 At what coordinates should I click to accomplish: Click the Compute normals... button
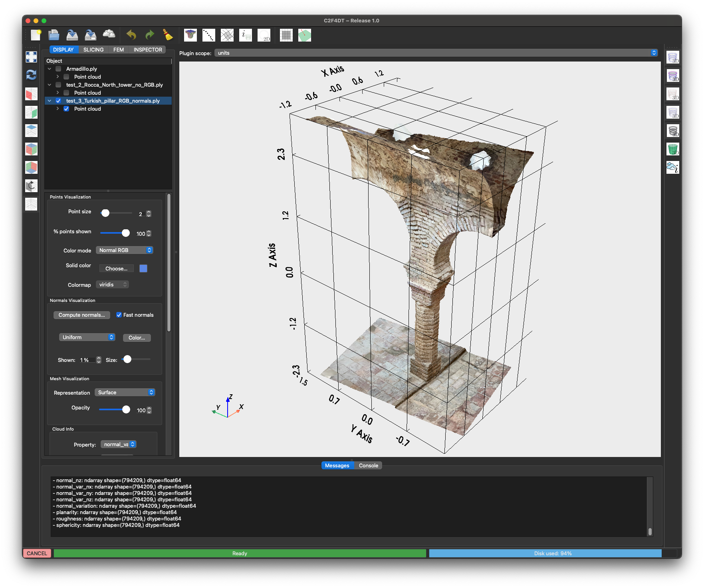point(82,315)
